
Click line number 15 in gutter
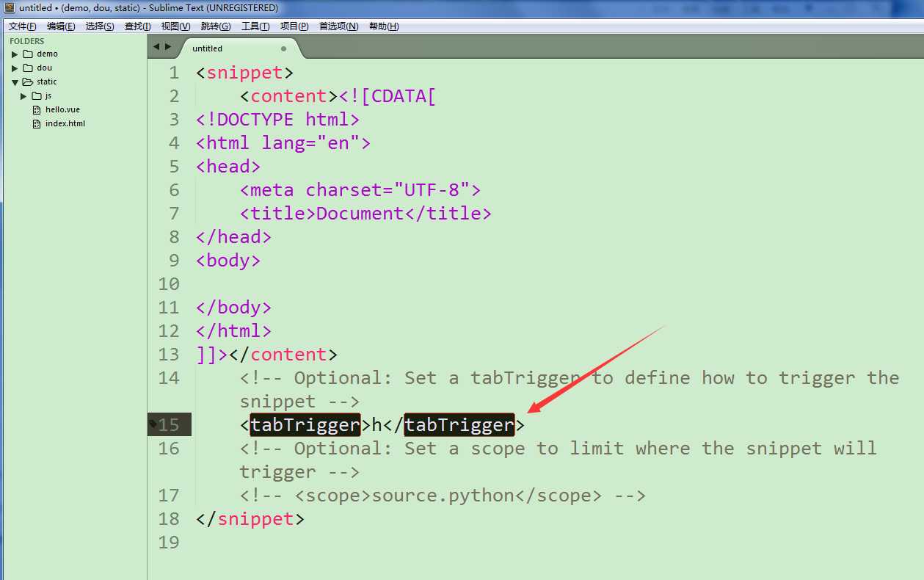coord(169,424)
